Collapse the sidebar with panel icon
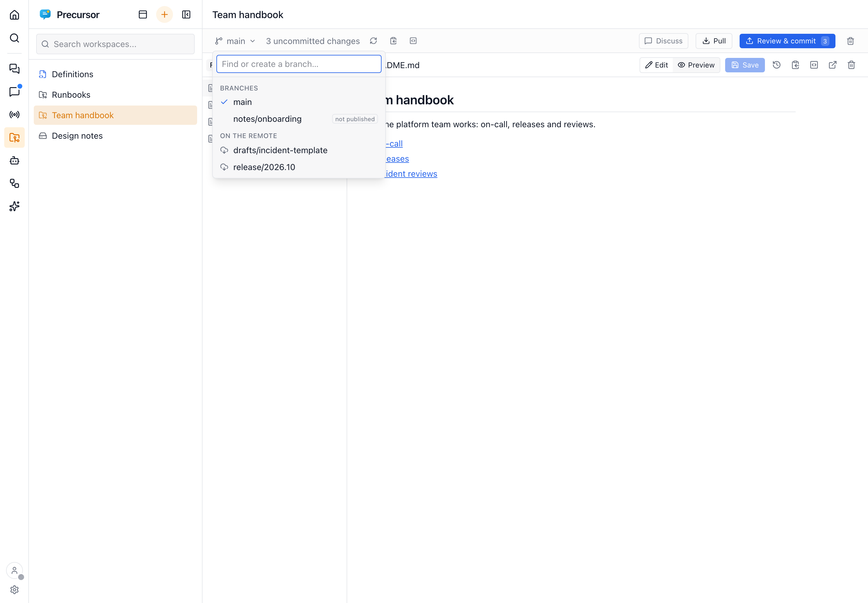The height and width of the screenshot is (603, 868). 186,14
